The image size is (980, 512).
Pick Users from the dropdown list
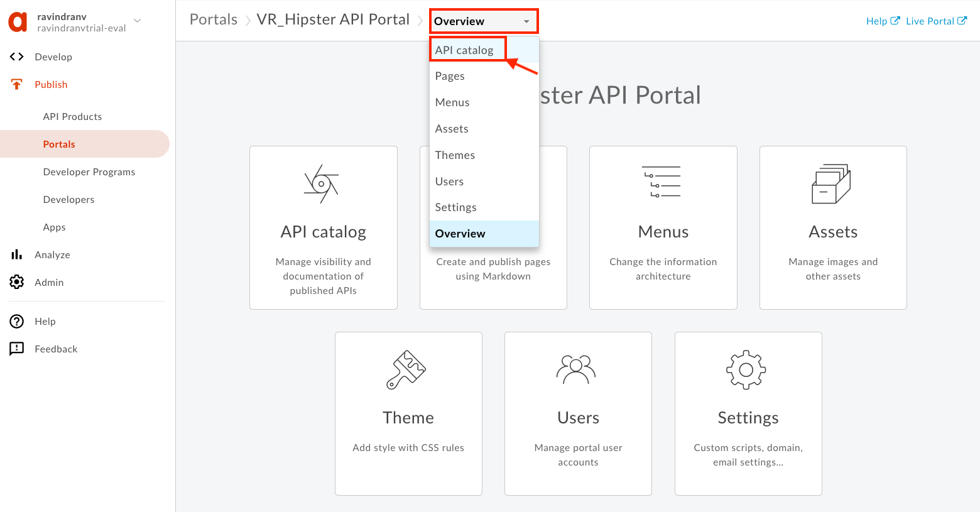[484, 182]
